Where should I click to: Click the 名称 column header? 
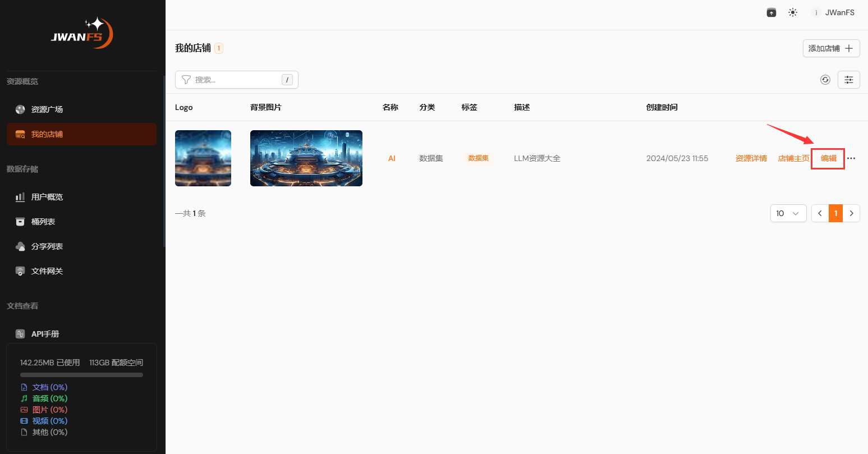pos(391,107)
